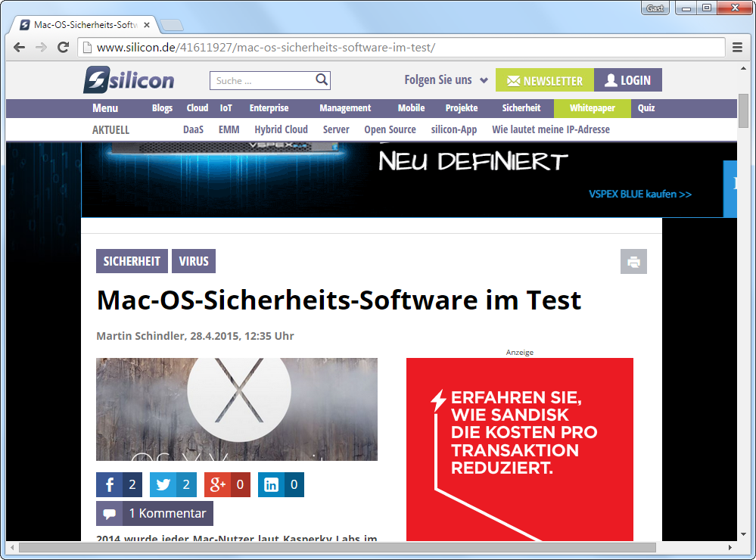
Task: Click the OS X article image
Action: [236, 409]
